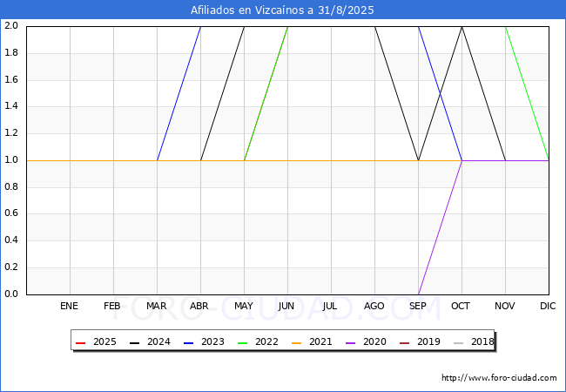Select the 2022 legend label
Viewport: 566px width, 392px height.
point(266,341)
